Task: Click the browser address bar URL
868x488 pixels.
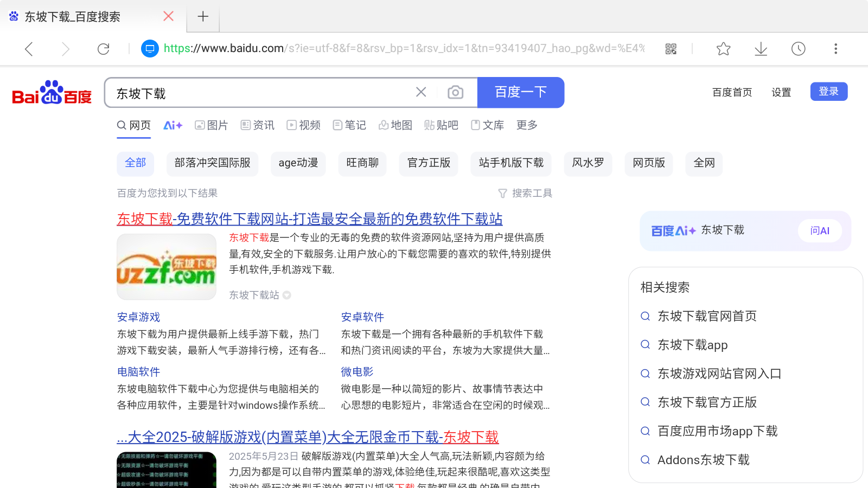Action: coord(404,48)
